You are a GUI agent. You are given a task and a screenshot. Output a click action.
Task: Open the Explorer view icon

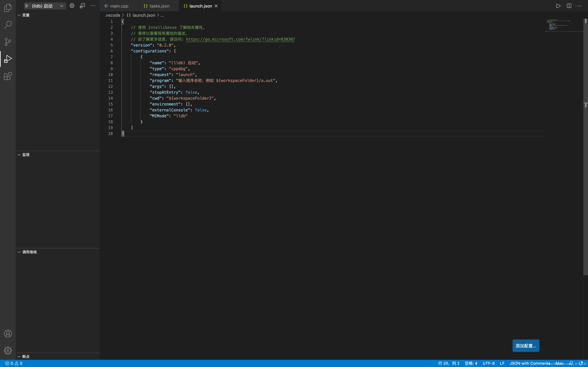8,8
